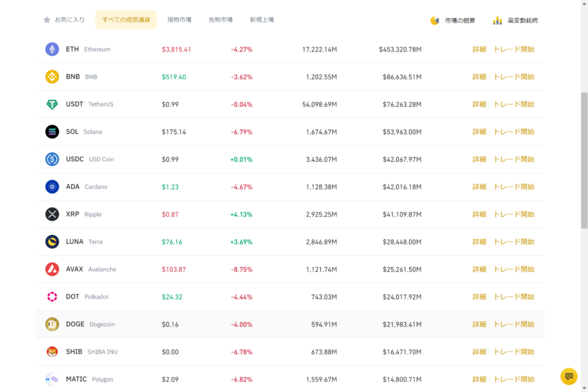
Task: Open 市場の概要 market overview
Action: [x=452, y=21]
